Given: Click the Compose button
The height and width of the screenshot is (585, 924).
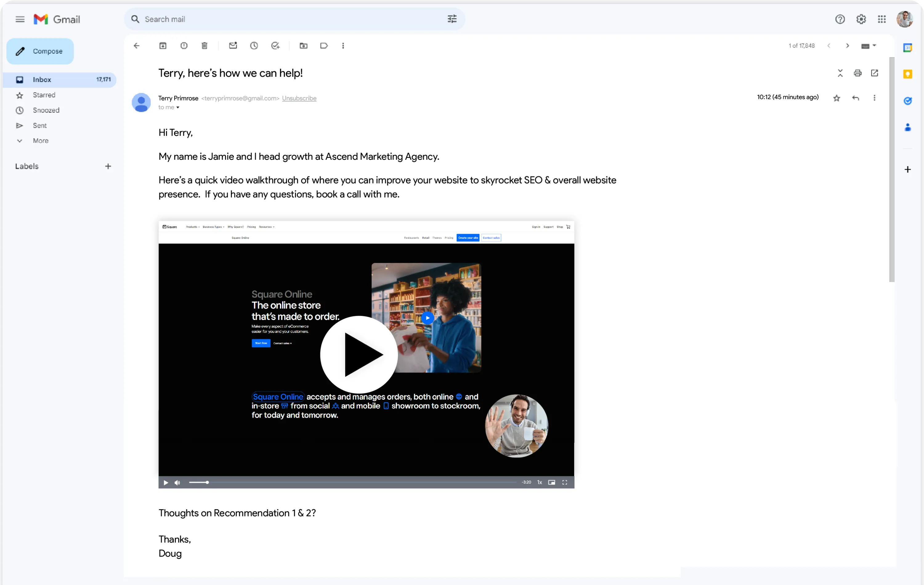Looking at the screenshot, I should tap(40, 51).
